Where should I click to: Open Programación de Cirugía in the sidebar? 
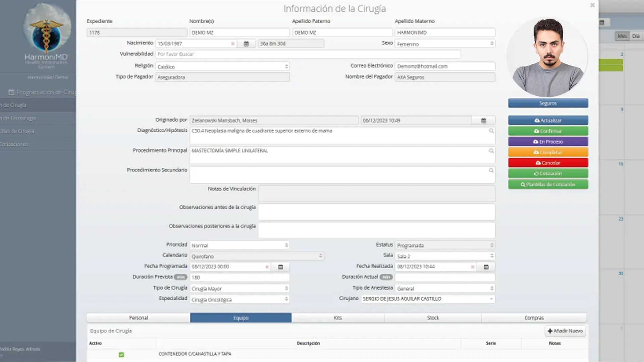click(x=42, y=92)
